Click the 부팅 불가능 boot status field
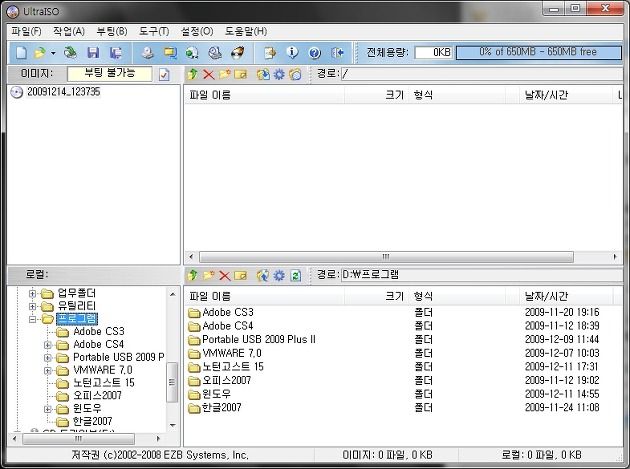Image resolution: width=630 pixels, height=469 pixels. 110,74
